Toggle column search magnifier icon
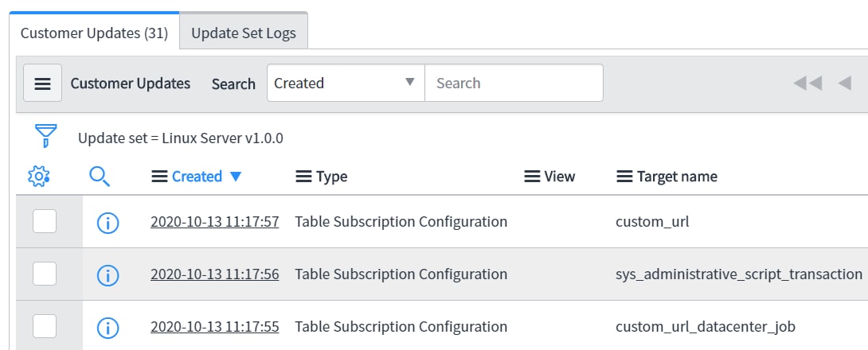 click(100, 177)
